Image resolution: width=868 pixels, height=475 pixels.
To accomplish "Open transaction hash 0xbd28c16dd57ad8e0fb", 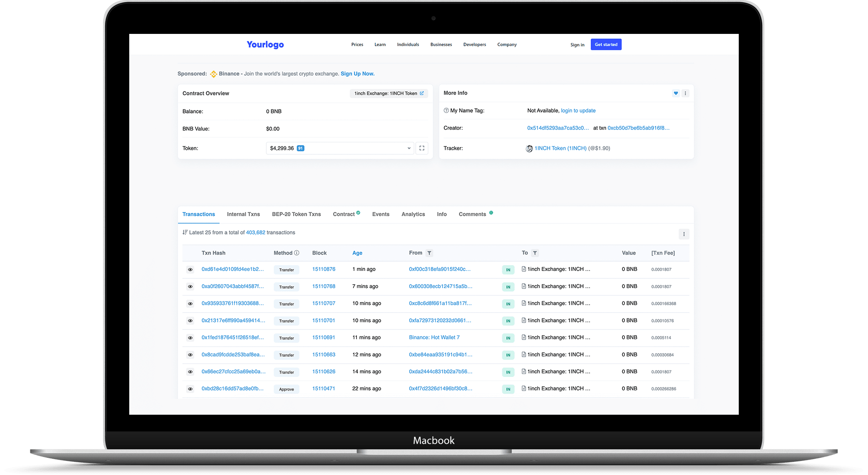I will (x=232, y=389).
